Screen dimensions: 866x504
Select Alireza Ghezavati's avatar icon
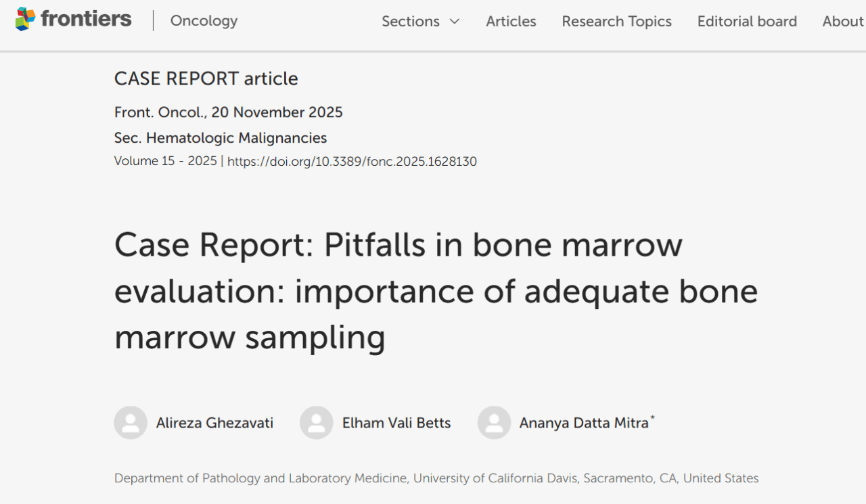(x=130, y=422)
